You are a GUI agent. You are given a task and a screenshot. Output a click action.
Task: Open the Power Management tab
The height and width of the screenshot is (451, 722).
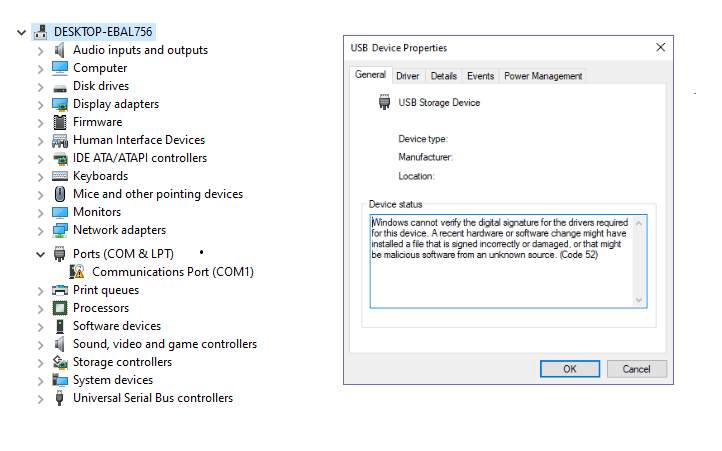point(543,76)
